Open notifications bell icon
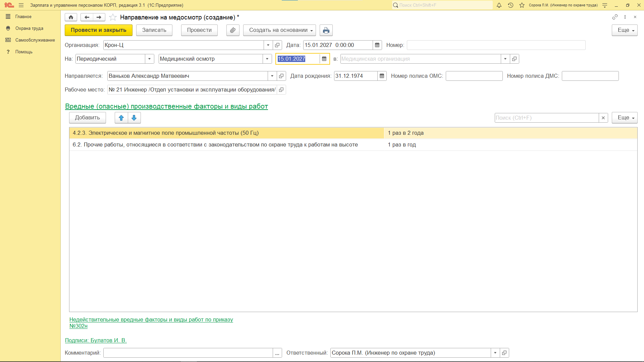Screen dimensions: 644x362 499,5
